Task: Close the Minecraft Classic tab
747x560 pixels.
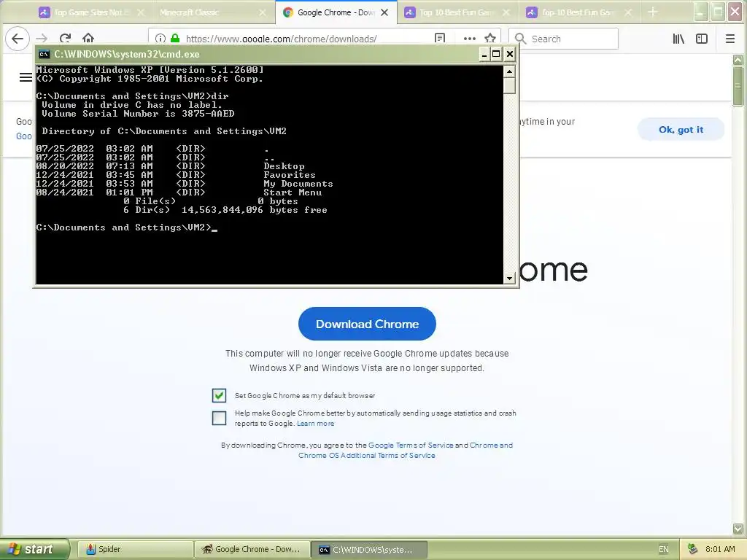Action: (x=263, y=13)
